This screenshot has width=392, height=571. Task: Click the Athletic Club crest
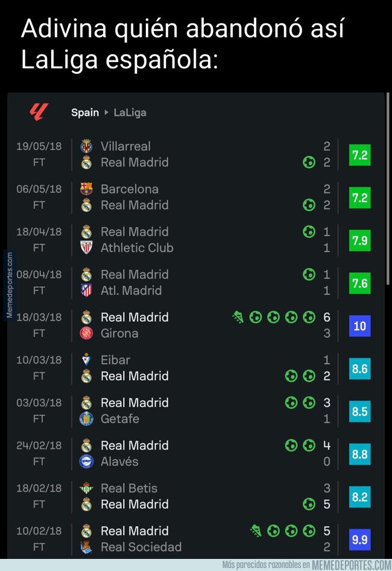coord(86,247)
